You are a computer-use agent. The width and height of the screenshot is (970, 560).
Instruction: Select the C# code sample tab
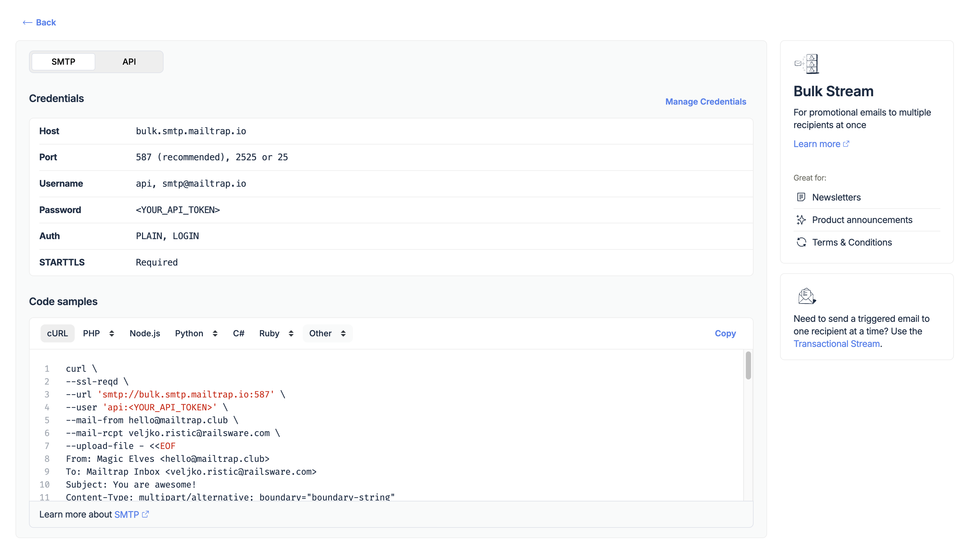[x=238, y=333]
